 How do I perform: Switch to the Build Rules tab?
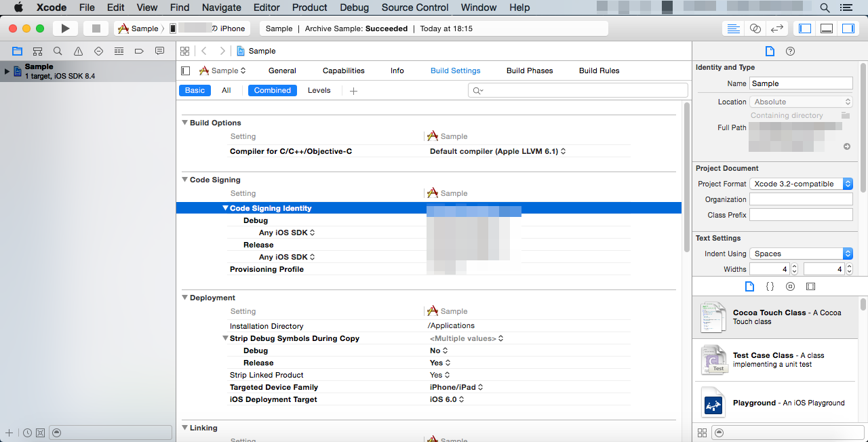point(599,71)
